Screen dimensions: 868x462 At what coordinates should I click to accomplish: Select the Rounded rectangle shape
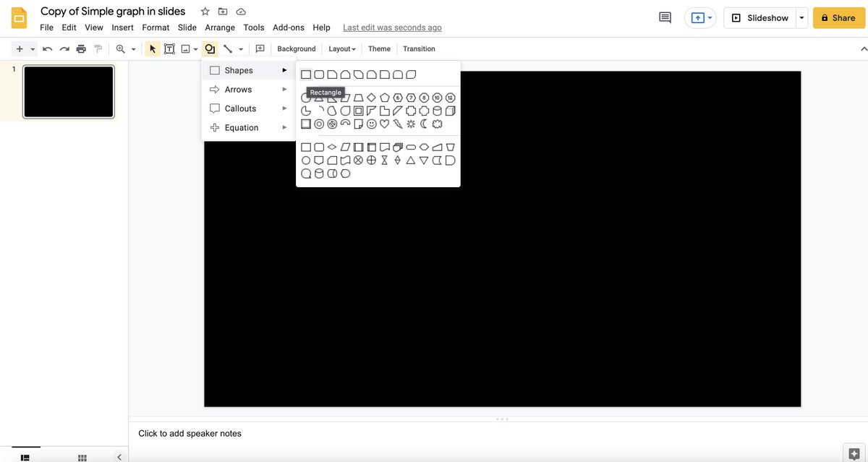pos(320,74)
